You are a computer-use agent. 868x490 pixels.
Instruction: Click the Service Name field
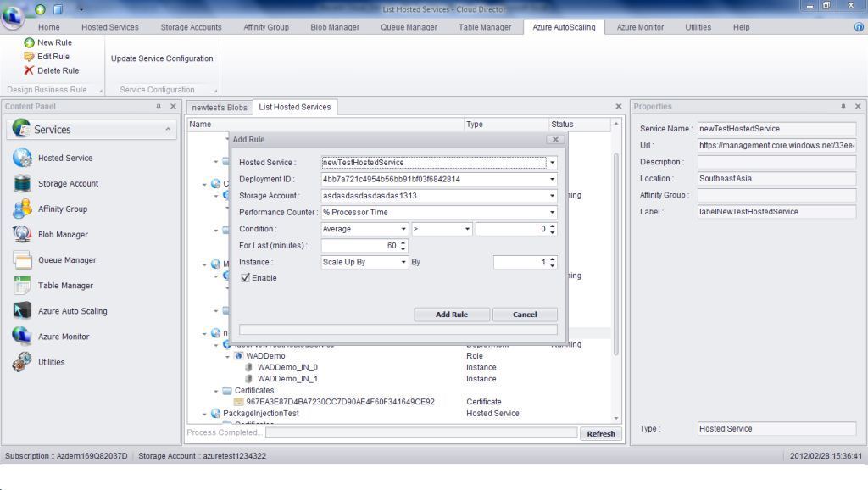[776, 129]
